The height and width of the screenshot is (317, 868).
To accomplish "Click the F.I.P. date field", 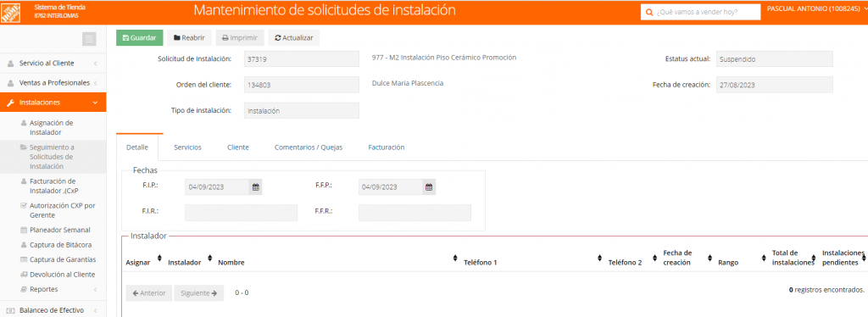I will point(217,187).
